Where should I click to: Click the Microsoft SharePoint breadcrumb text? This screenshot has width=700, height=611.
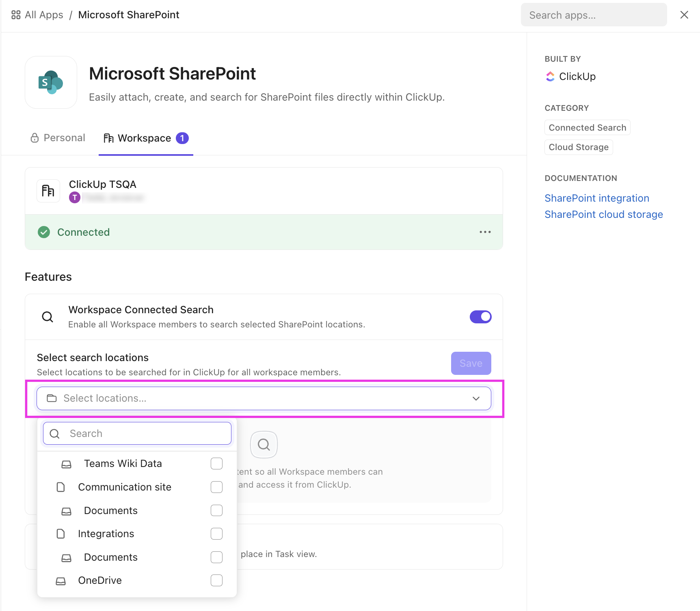[129, 15]
